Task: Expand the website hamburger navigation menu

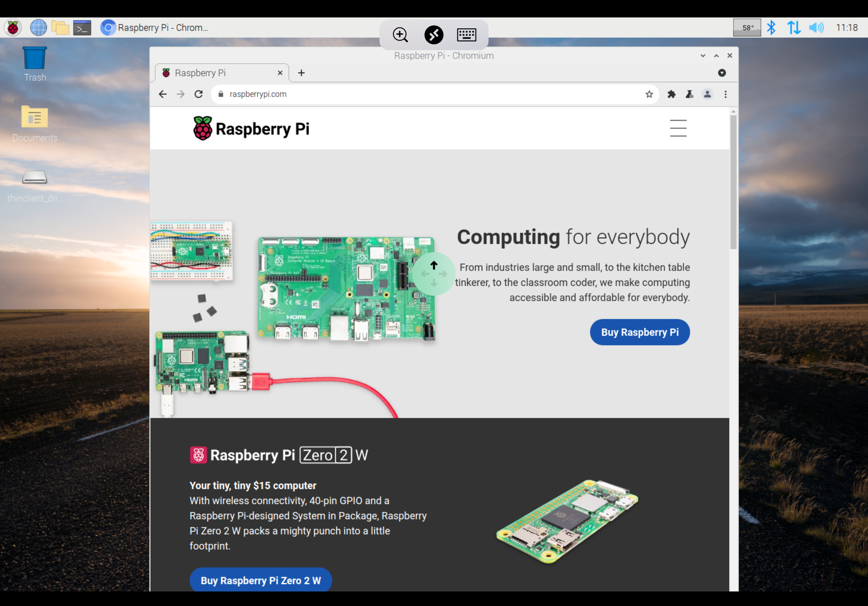Action: tap(678, 128)
